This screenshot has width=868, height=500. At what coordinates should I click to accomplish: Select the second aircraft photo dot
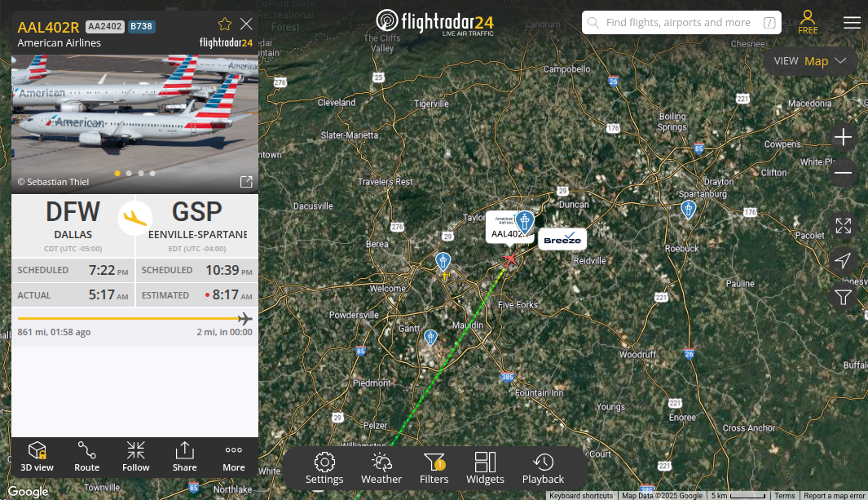(129, 173)
